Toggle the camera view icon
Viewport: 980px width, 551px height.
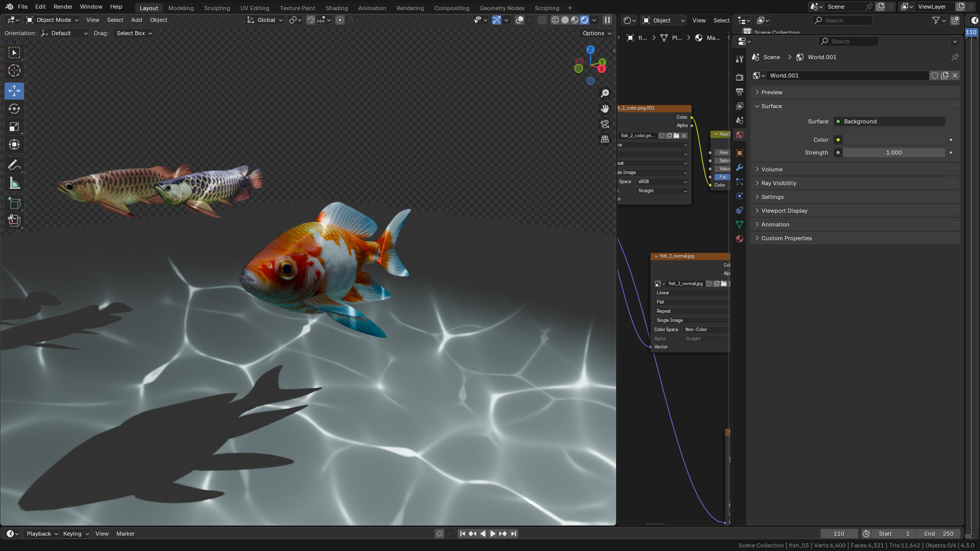[605, 124]
